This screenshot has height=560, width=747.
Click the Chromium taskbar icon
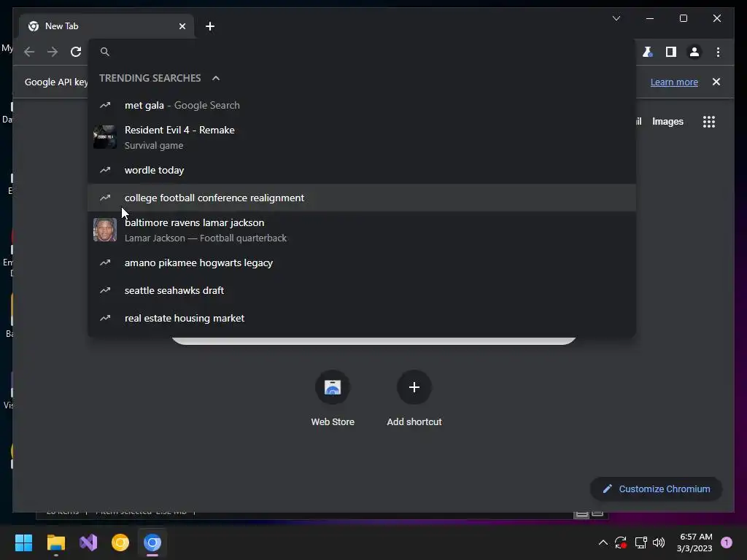[x=152, y=542]
